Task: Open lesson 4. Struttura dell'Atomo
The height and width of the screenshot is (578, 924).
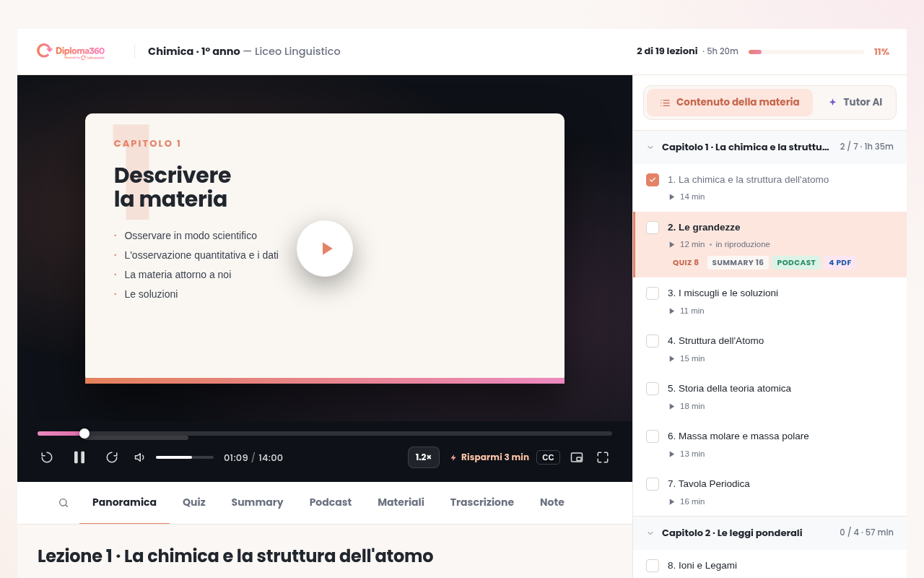Action: pos(715,341)
